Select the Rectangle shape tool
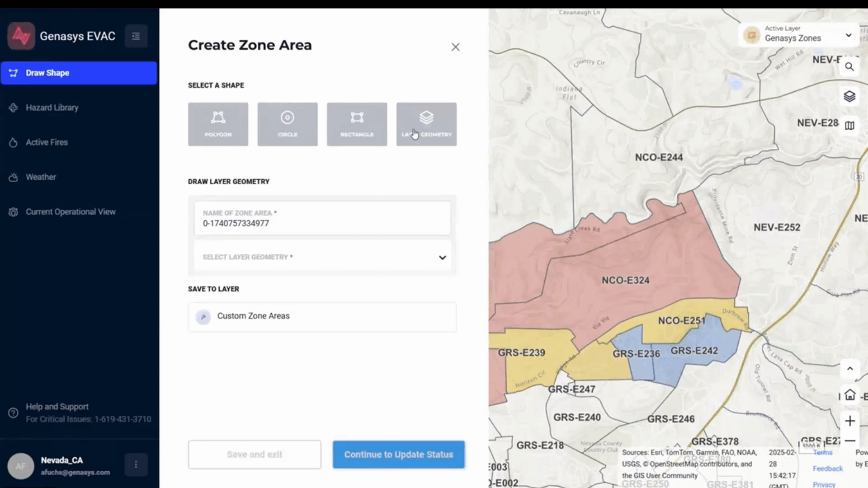868x488 pixels. (357, 124)
